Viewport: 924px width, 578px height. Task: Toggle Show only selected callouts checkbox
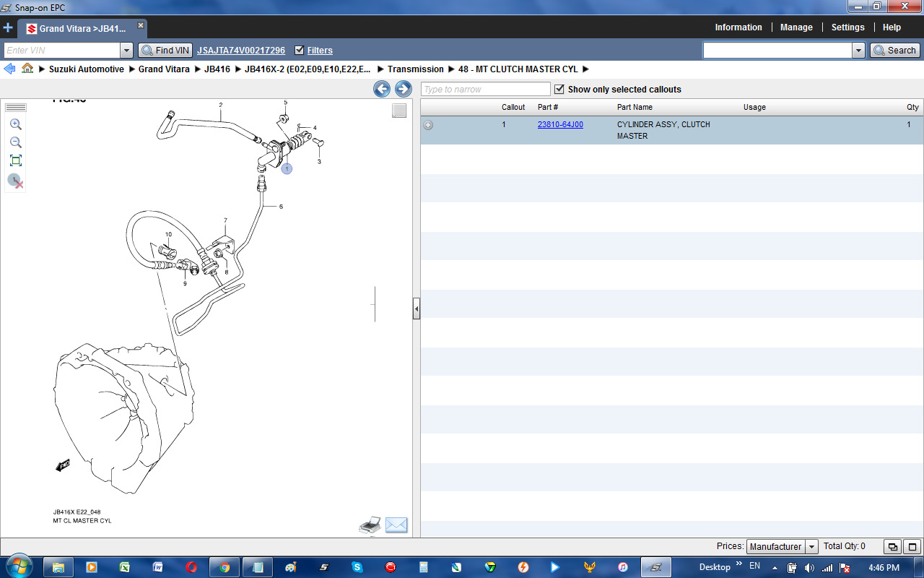559,89
